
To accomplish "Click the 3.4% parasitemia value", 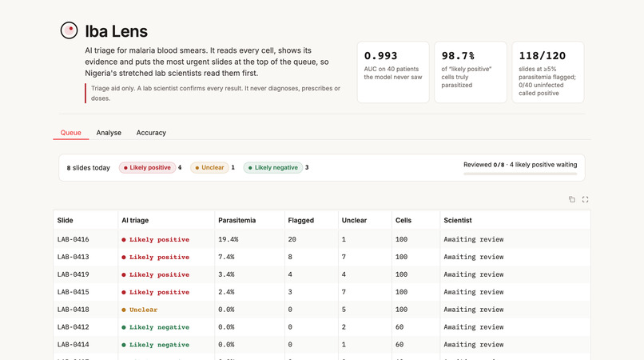I will tap(226, 274).
